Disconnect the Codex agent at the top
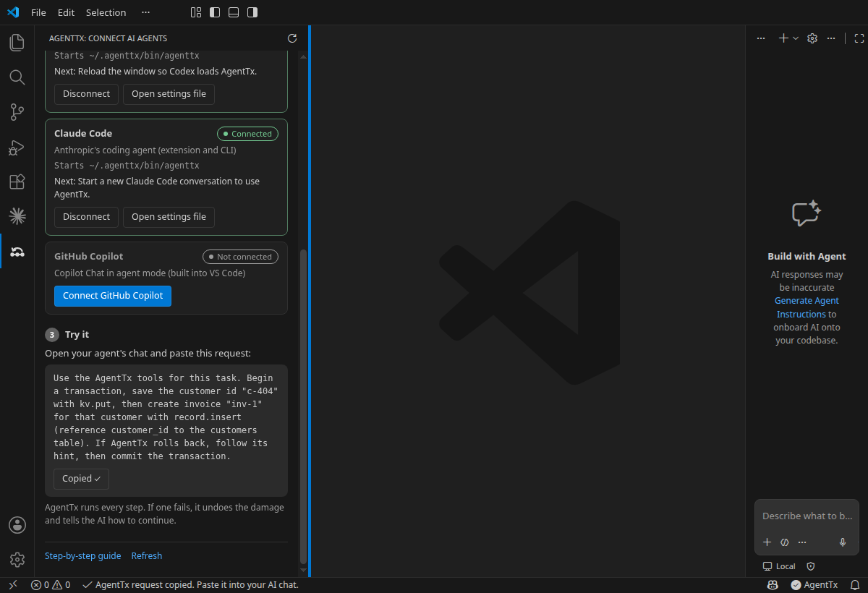 coord(86,94)
